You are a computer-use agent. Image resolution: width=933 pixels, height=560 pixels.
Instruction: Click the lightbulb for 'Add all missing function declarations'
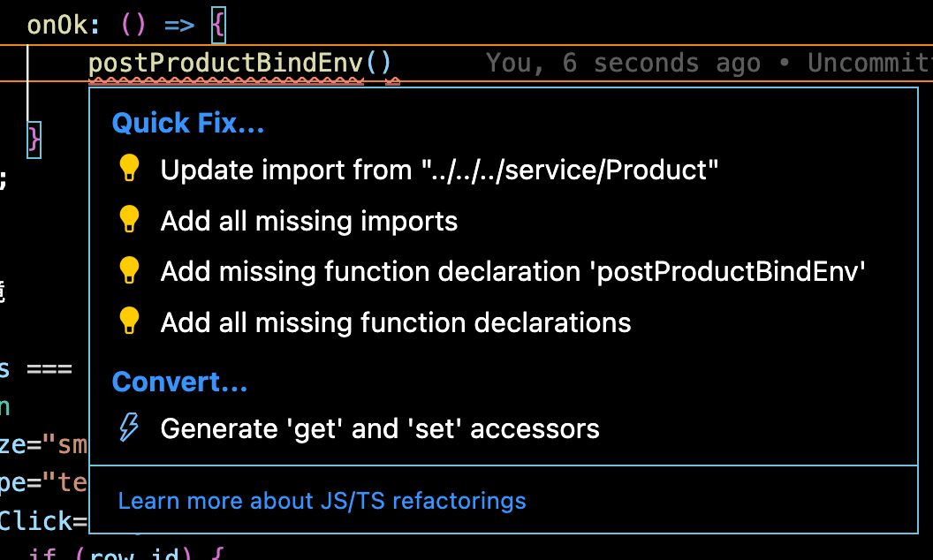[129, 322]
